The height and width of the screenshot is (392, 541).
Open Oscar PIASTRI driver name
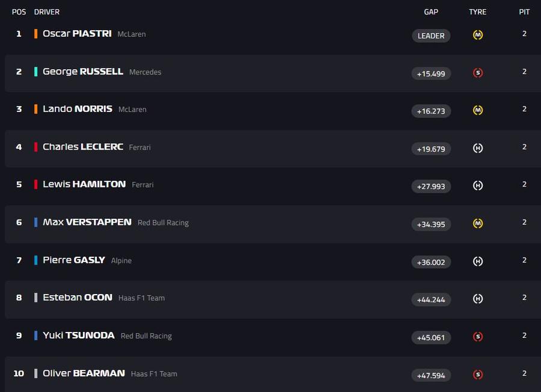pos(77,34)
